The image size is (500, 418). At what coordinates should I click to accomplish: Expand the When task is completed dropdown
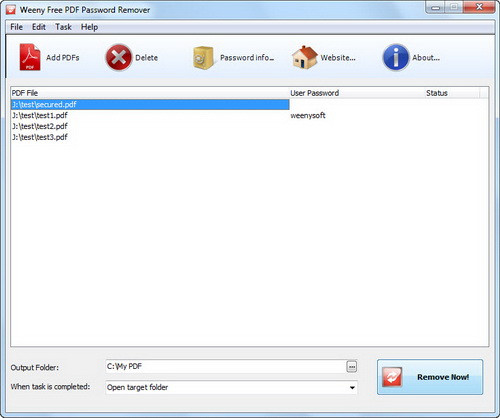click(352, 387)
